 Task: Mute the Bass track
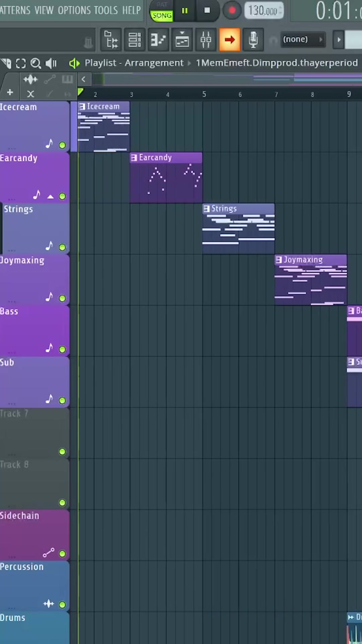[62, 350]
